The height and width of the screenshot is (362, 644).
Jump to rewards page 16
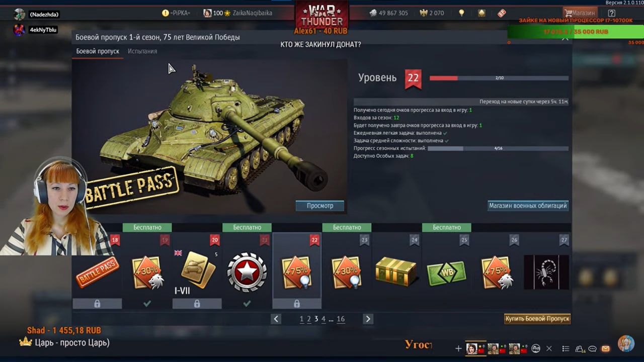(341, 319)
